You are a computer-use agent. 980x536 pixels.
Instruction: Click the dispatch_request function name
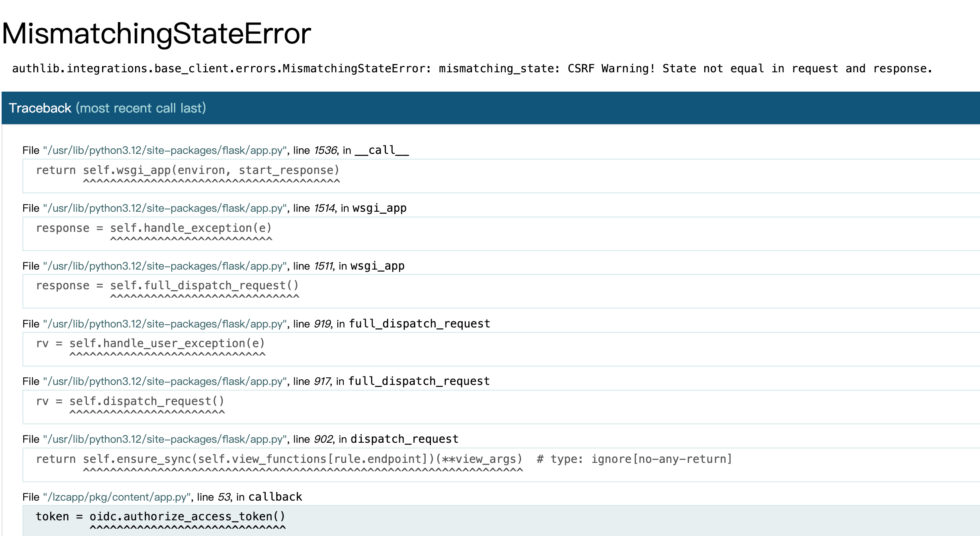pos(404,440)
